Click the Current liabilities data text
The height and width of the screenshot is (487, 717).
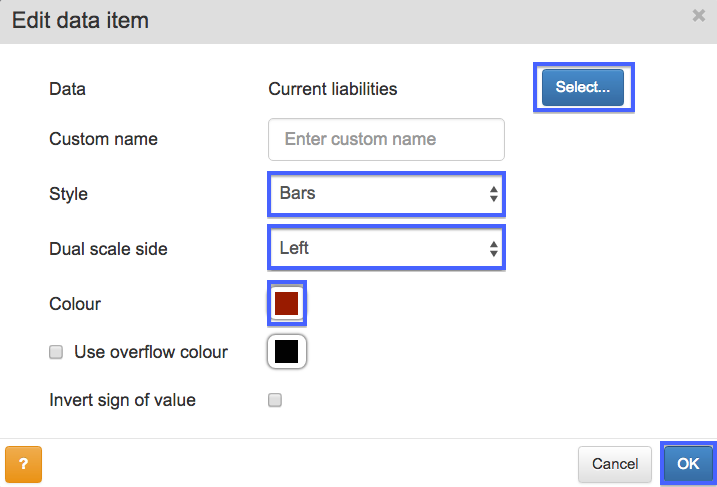click(x=332, y=89)
